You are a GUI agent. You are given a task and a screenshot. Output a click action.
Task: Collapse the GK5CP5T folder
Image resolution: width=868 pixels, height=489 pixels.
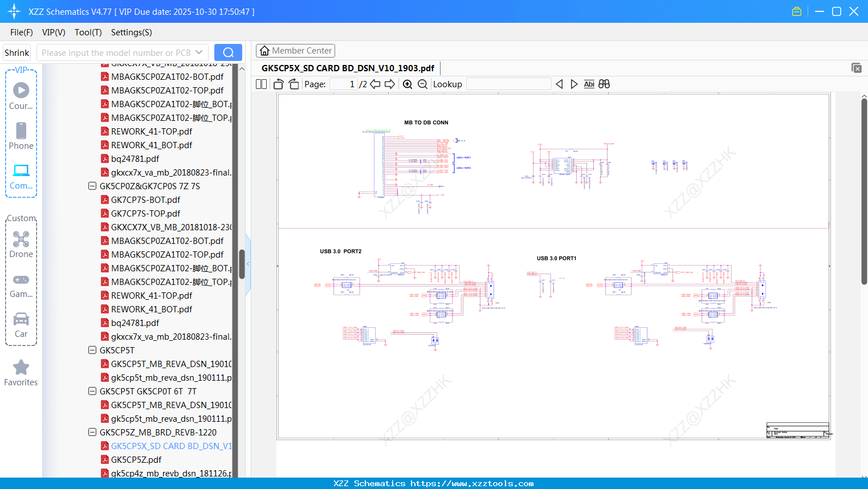92,351
